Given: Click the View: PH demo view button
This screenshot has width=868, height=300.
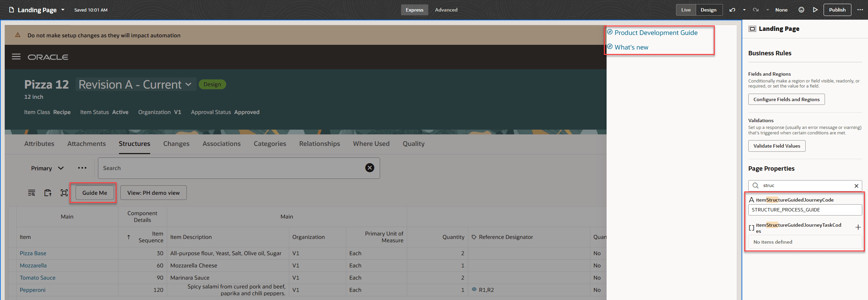Looking at the screenshot, I should (153, 193).
